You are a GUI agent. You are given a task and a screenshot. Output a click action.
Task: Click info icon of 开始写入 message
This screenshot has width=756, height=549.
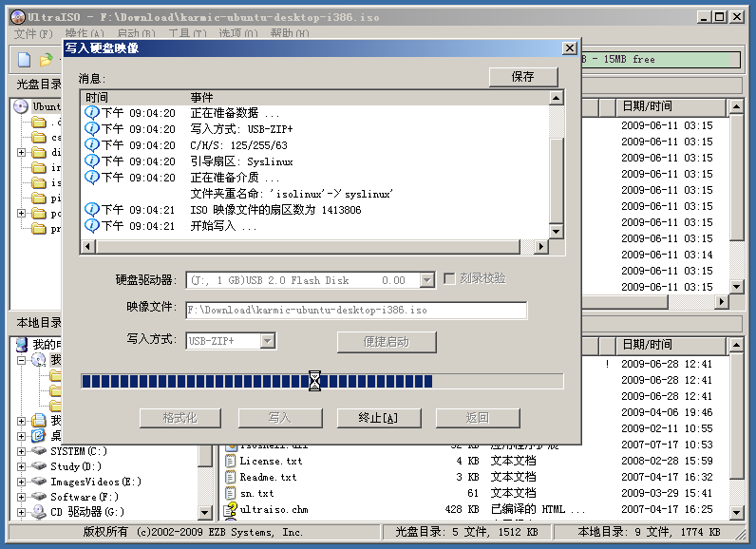pyautogui.click(x=91, y=225)
